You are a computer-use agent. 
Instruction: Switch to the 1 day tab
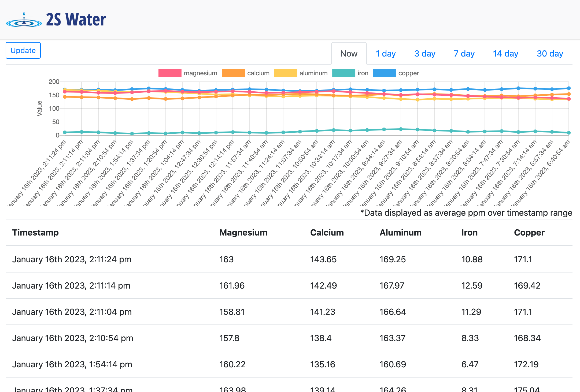[x=386, y=54]
